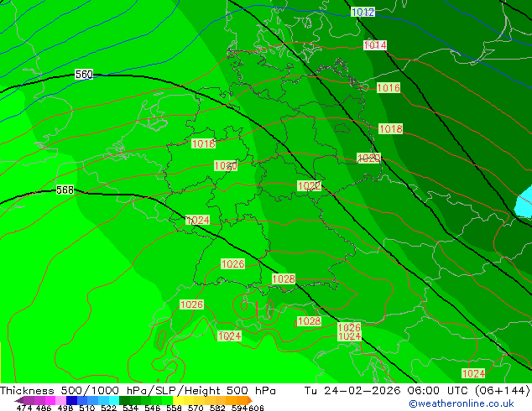Click the legend value 606
The height and width of the screenshot is (411, 532).
256,408
